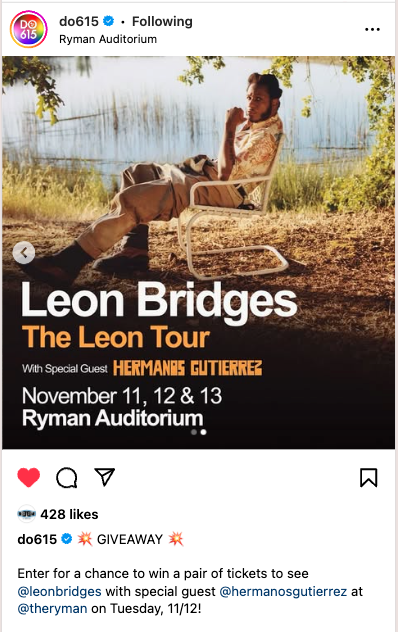The width and height of the screenshot is (398, 632).
Task: Click the blue verified badge in header
Action: pos(108,21)
